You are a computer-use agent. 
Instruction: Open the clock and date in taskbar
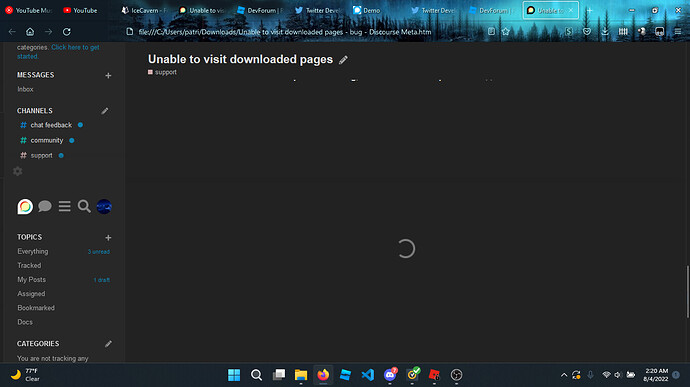656,375
